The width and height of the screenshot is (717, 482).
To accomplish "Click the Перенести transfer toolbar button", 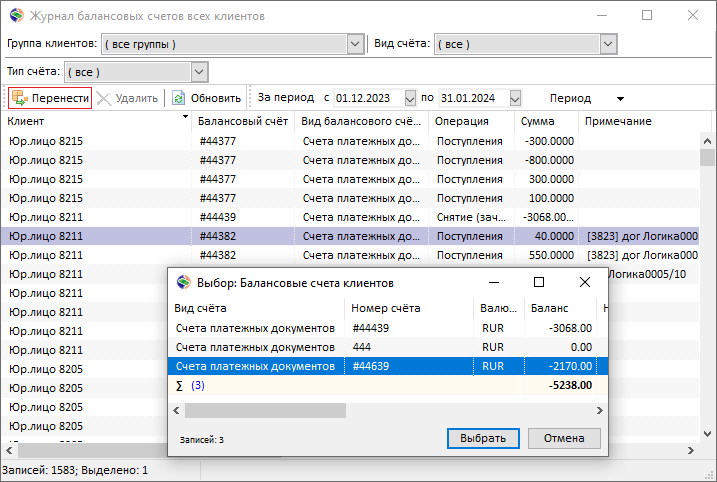I will [50, 98].
